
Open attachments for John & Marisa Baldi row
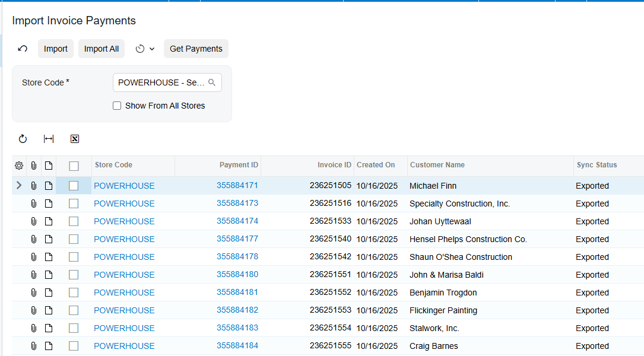pyautogui.click(x=34, y=275)
